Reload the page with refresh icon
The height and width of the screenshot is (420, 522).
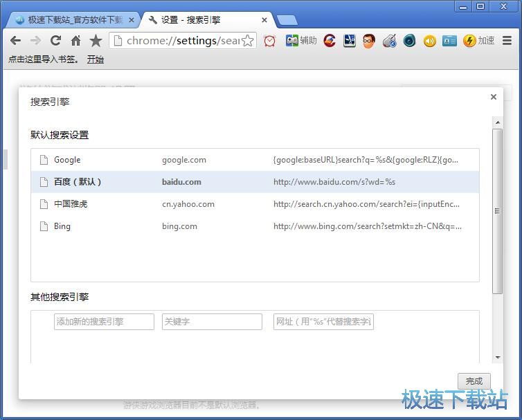55,41
